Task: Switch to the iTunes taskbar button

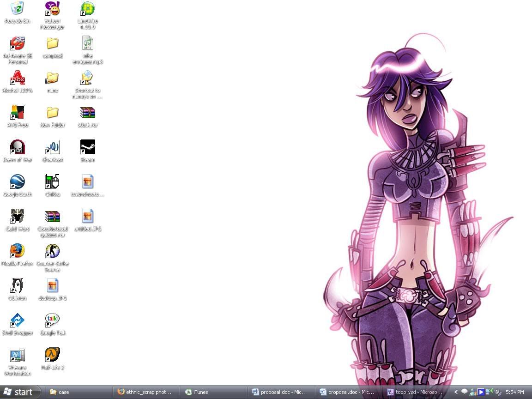Action: click(x=213, y=392)
